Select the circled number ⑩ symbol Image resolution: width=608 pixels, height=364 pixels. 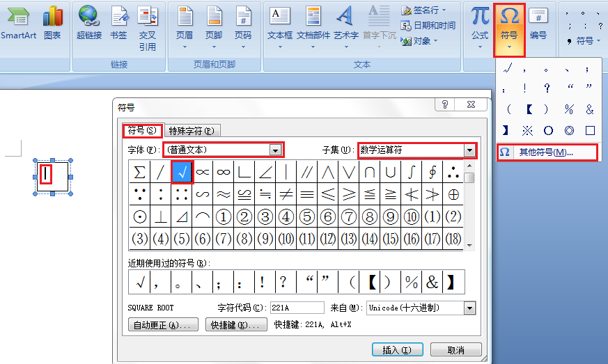(x=412, y=216)
